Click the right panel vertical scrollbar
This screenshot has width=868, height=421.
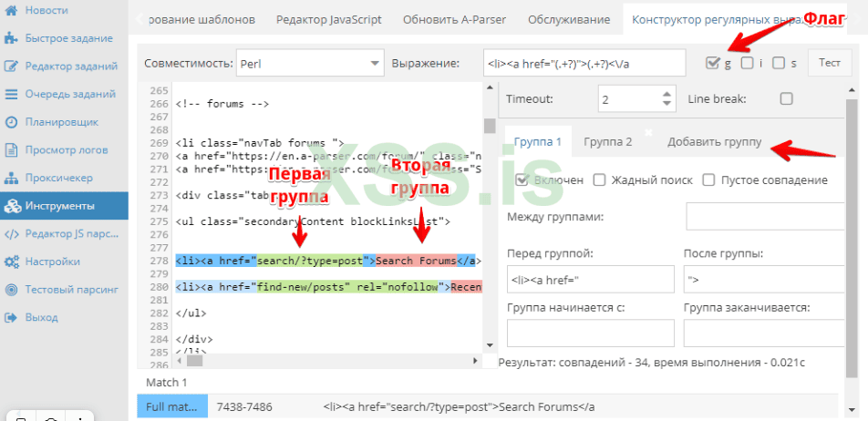coord(852,238)
